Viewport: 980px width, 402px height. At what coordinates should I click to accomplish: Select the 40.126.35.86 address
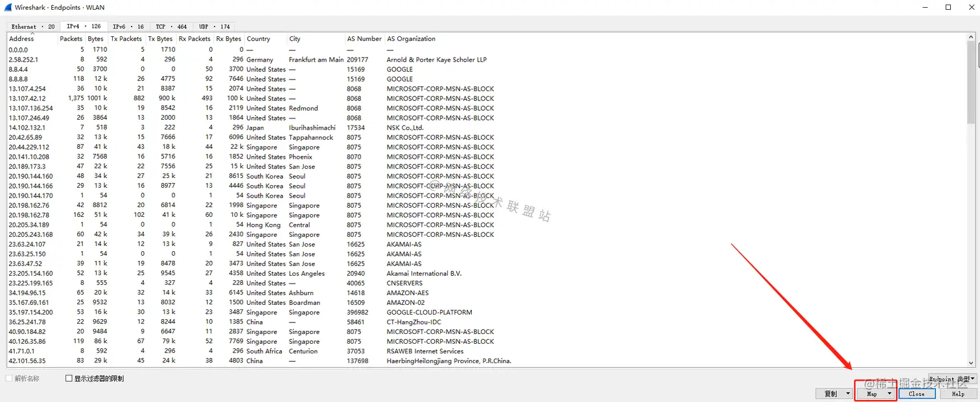click(27, 341)
